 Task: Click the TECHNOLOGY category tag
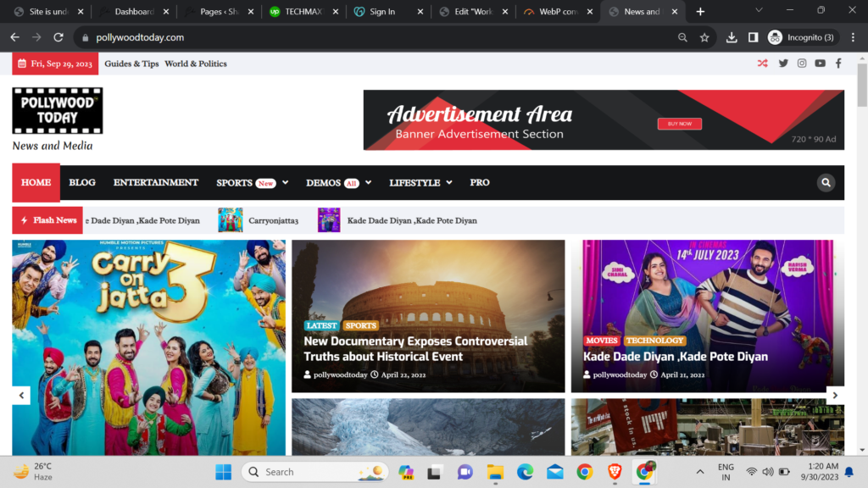[x=654, y=341]
